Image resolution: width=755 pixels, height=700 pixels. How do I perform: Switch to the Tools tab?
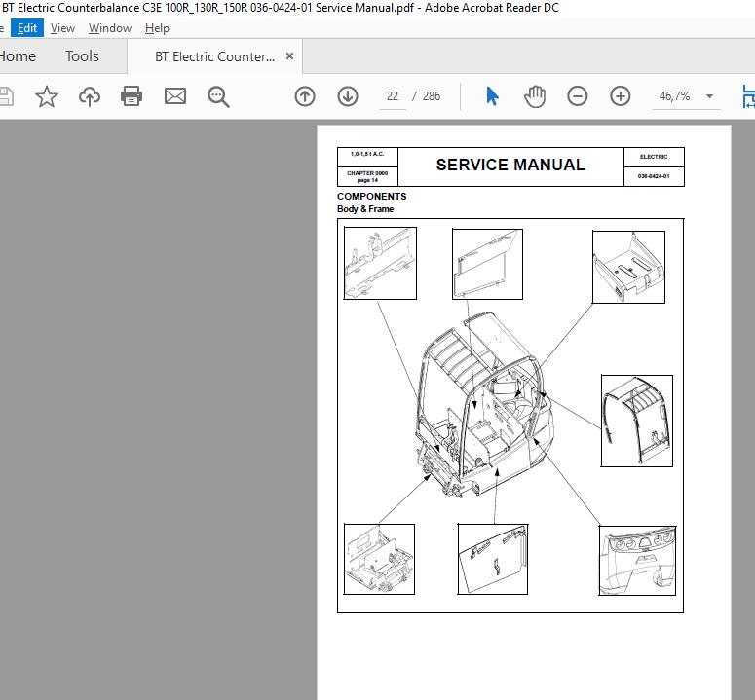tap(83, 56)
